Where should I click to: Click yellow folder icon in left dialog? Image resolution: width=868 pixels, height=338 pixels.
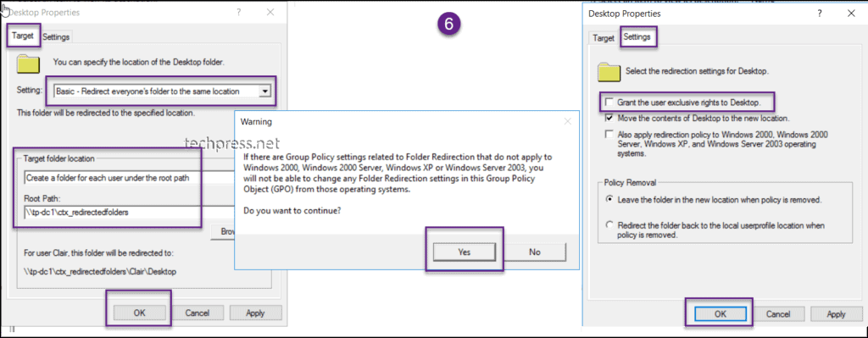[x=28, y=64]
